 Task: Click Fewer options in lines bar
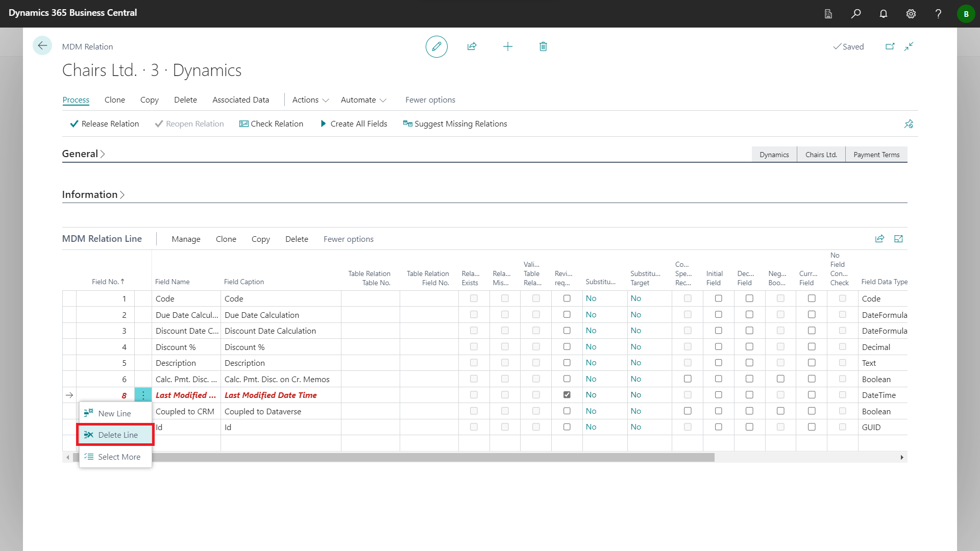(348, 239)
